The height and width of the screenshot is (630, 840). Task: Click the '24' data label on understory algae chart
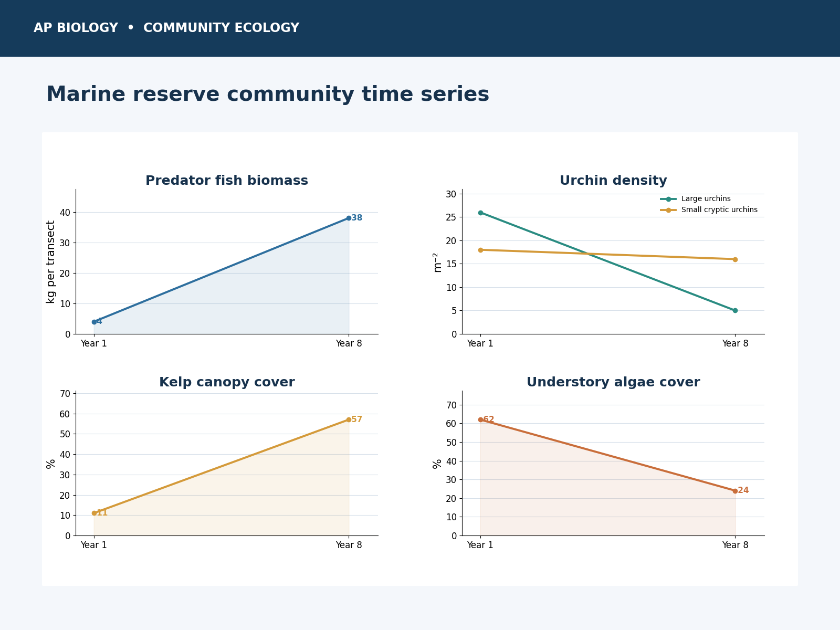tap(743, 490)
